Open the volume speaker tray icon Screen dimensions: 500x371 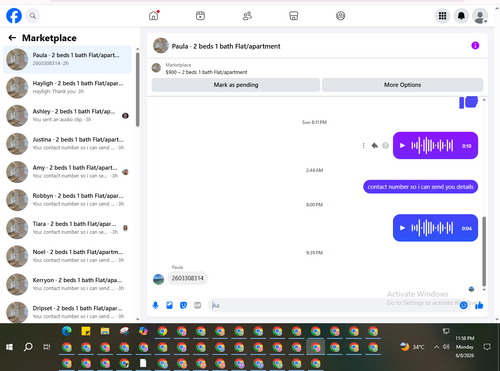coord(446,347)
